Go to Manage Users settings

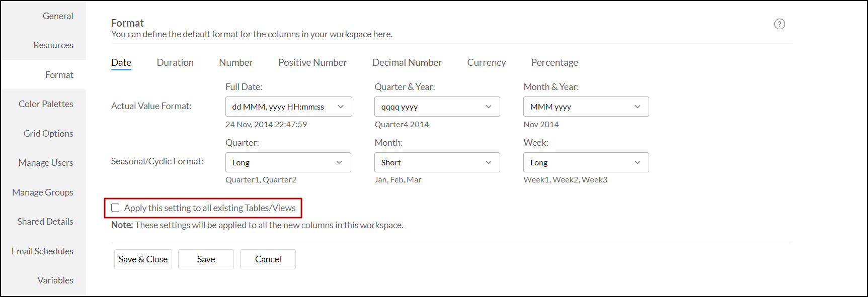click(46, 163)
